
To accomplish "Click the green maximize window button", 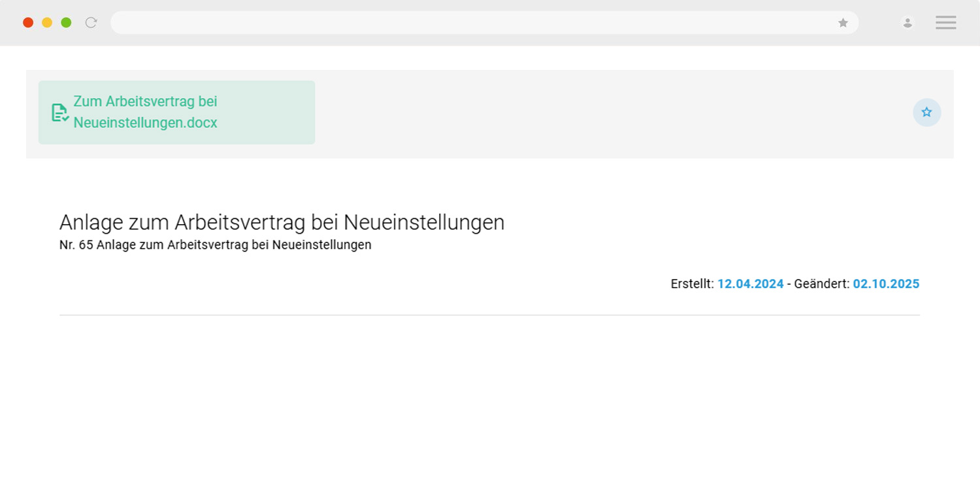I will coord(66,23).
